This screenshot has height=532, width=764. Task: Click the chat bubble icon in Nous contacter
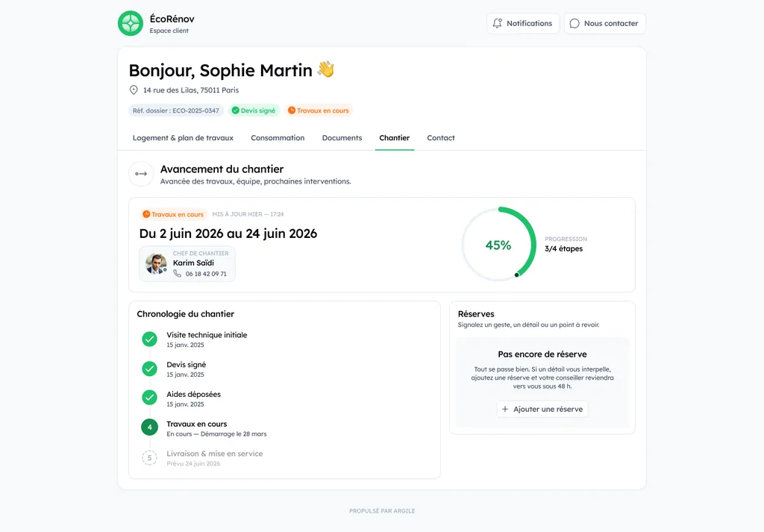tap(574, 23)
